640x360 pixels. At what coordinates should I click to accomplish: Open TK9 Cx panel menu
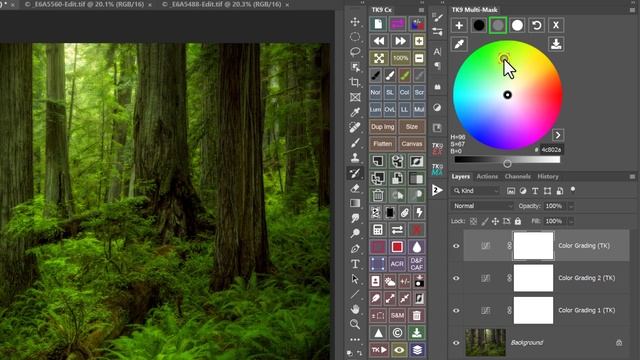click(421, 10)
